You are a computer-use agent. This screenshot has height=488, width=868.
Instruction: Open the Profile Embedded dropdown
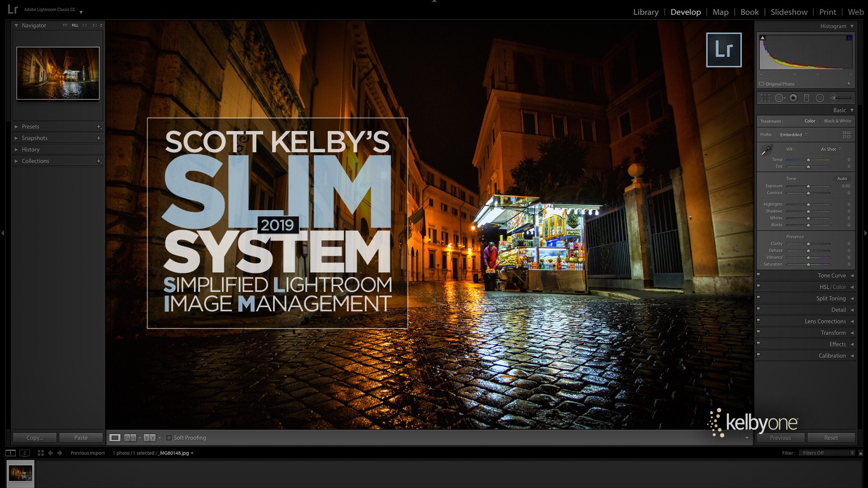[x=794, y=135]
